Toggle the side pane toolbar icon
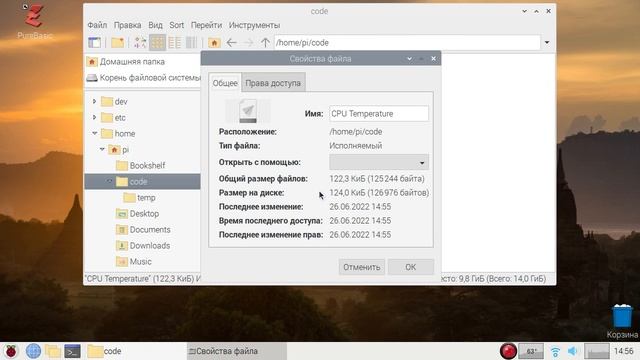 (x=95, y=42)
